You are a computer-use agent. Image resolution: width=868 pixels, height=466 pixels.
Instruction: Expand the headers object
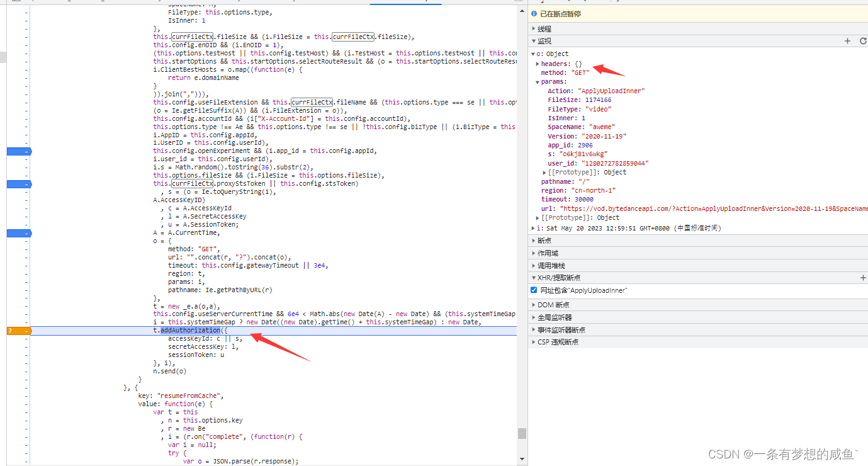tap(538, 64)
